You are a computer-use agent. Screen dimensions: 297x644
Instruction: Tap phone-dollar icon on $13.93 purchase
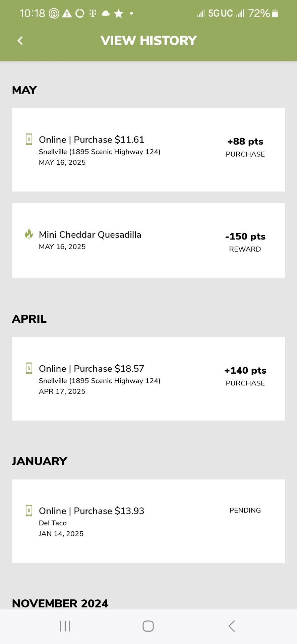click(29, 511)
